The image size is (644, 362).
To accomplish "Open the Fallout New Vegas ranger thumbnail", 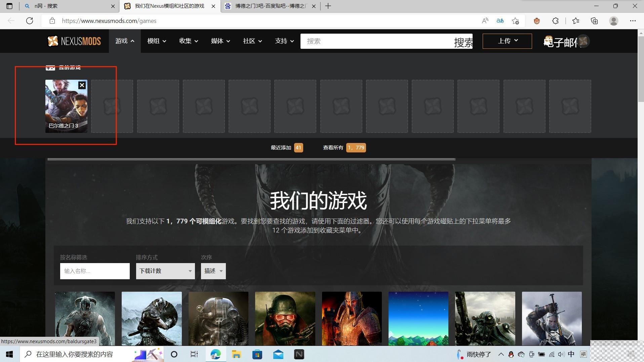I will click(x=285, y=319).
